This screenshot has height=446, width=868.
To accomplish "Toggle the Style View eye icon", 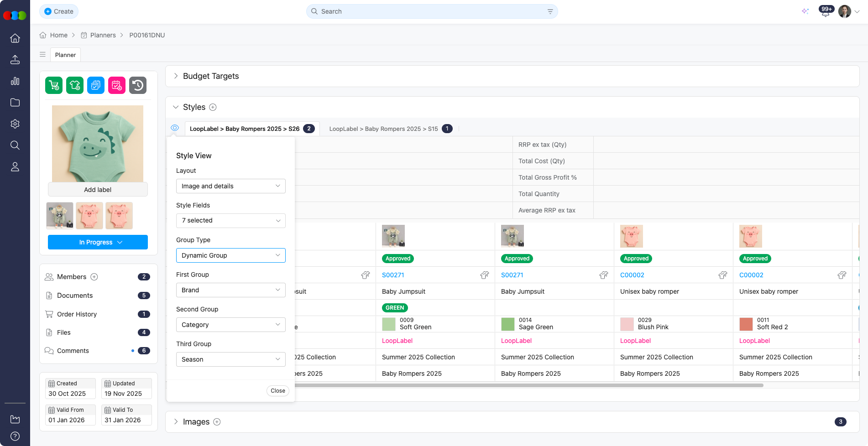I will click(x=175, y=128).
